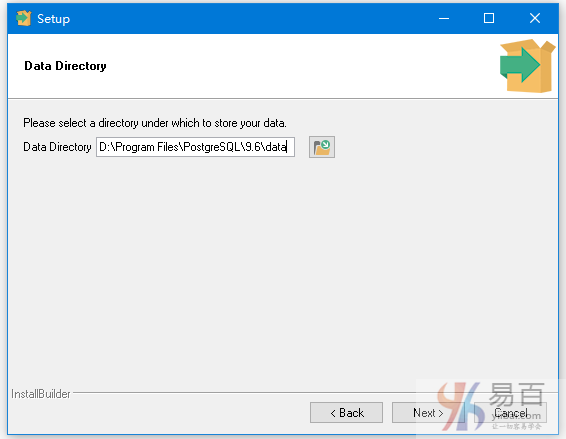Screen dimensions: 566x439
Task: Click the 'Data Directory' bold heading
Action: [x=65, y=66]
